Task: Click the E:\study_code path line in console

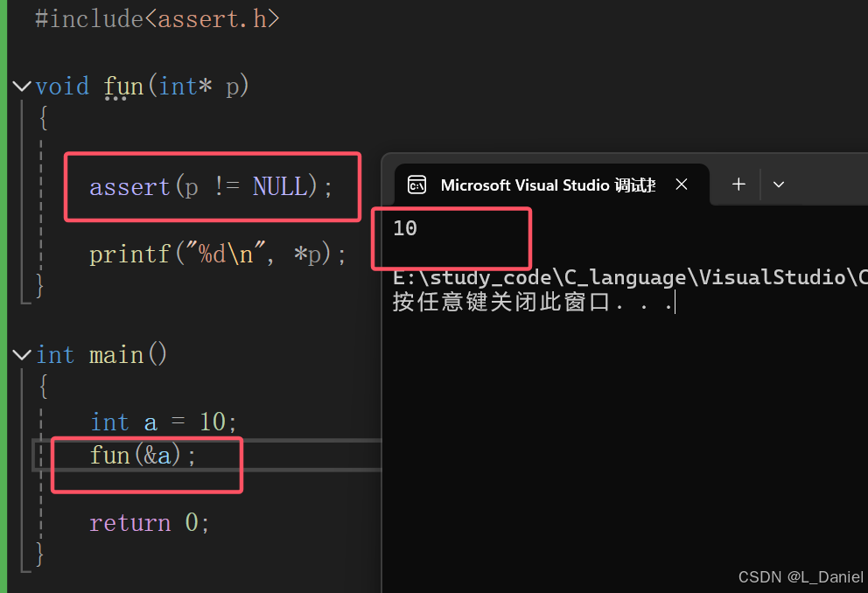Action: (630, 276)
